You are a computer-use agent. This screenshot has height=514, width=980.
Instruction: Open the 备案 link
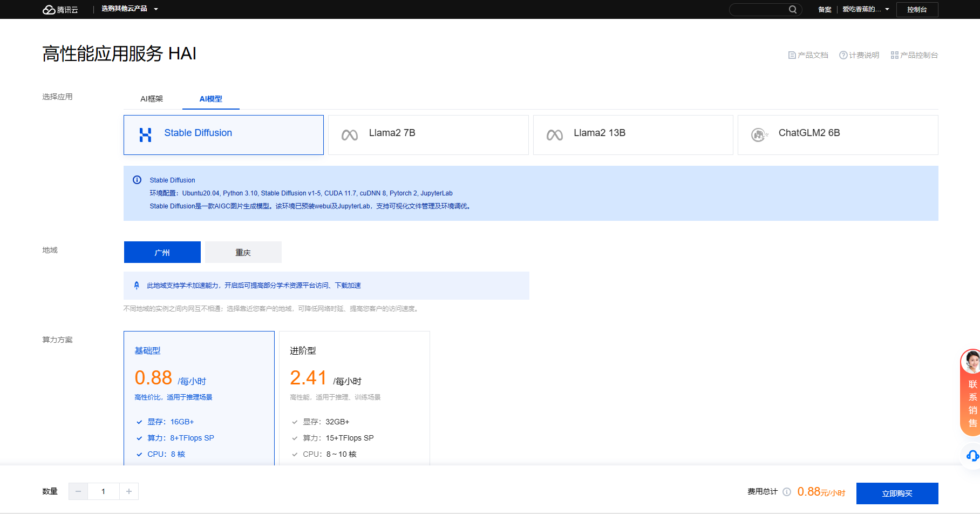coord(824,9)
